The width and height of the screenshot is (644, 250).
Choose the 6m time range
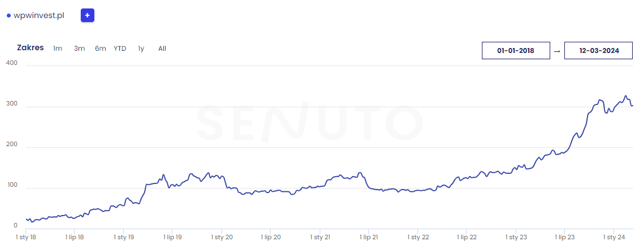pyautogui.click(x=101, y=49)
